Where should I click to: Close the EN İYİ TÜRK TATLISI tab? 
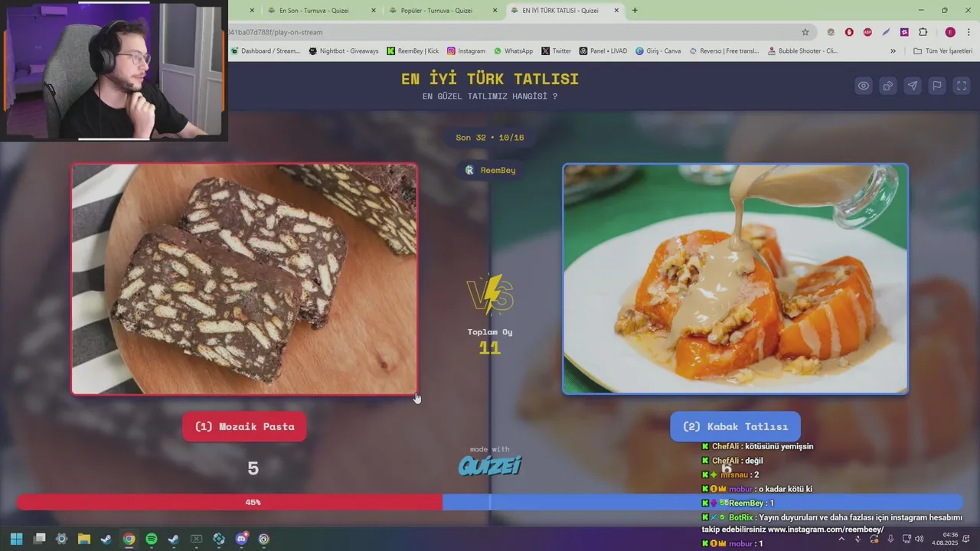tap(616, 11)
